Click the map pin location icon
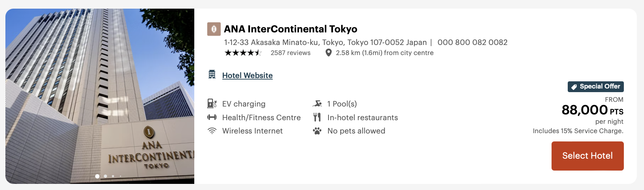Viewport: 644px width, 190px height. click(328, 53)
